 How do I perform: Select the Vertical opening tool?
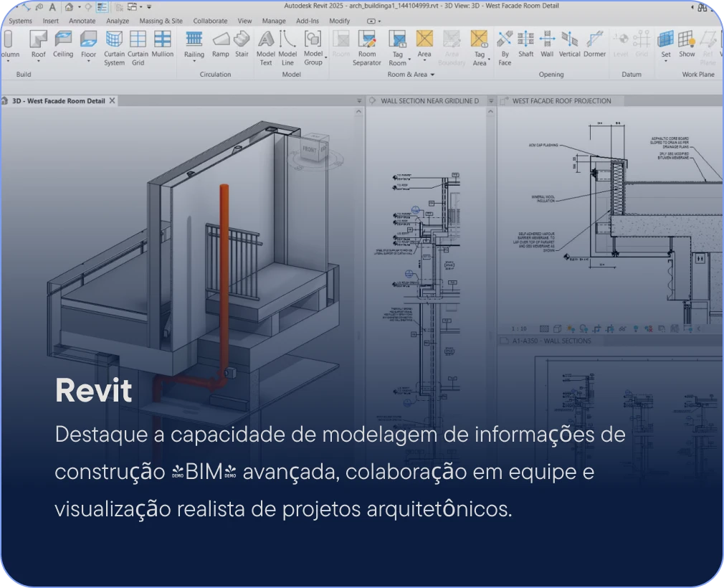click(x=569, y=44)
